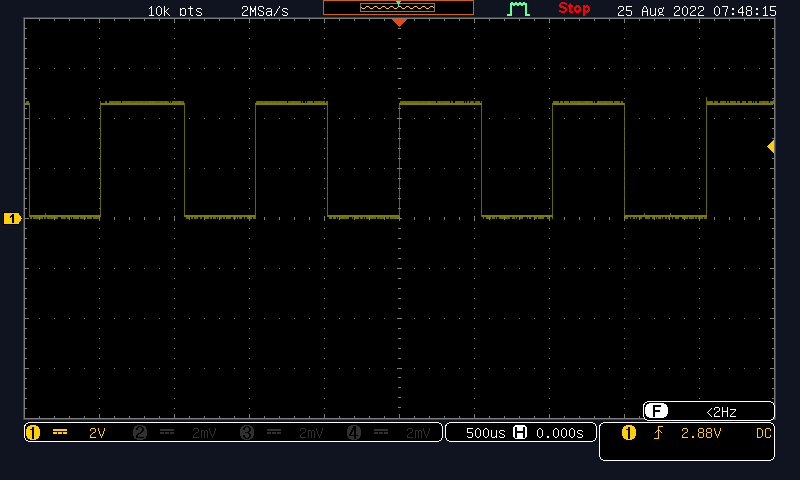The height and width of the screenshot is (480, 800).
Task: Click the rising edge trigger slope icon
Action: tap(658, 433)
